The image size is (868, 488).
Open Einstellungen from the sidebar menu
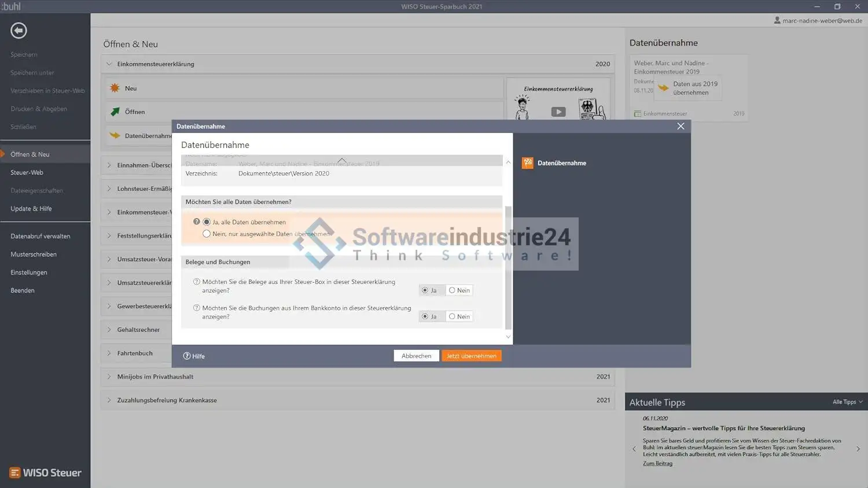pos(29,272)
